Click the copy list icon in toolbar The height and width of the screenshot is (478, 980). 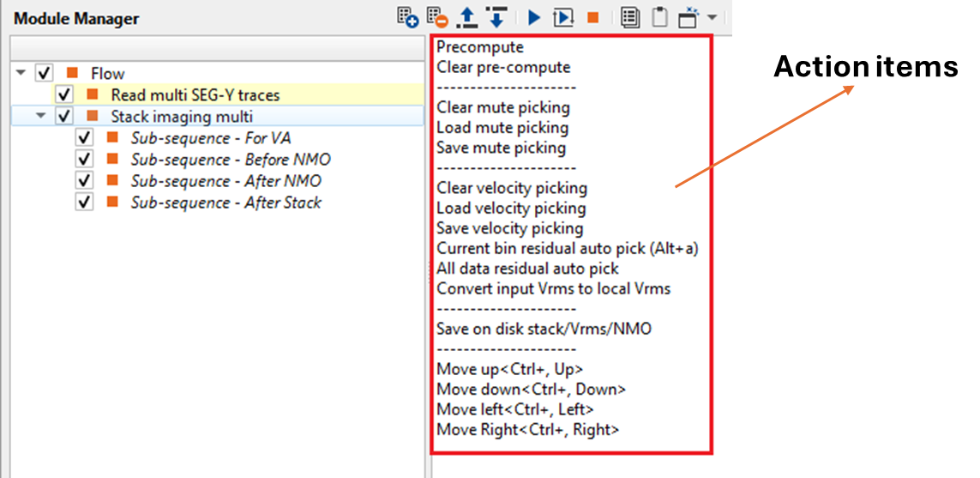click(x=630, y=17)
